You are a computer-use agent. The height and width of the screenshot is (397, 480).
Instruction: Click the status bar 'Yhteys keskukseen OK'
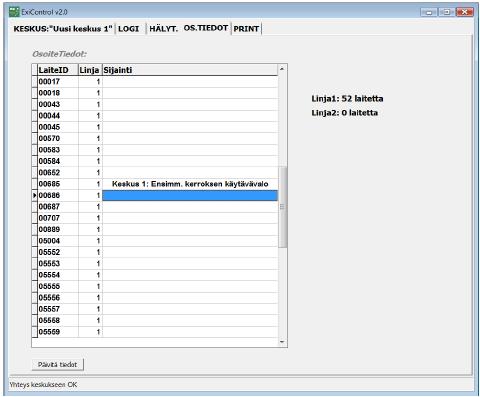point(43,385)
